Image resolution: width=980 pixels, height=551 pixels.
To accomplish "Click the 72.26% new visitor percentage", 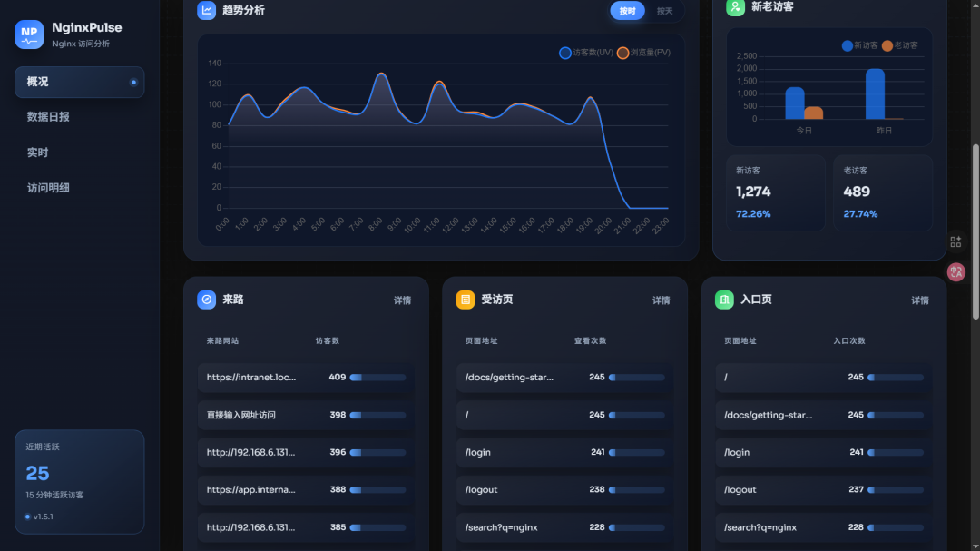I will click(x=753, y=214).
